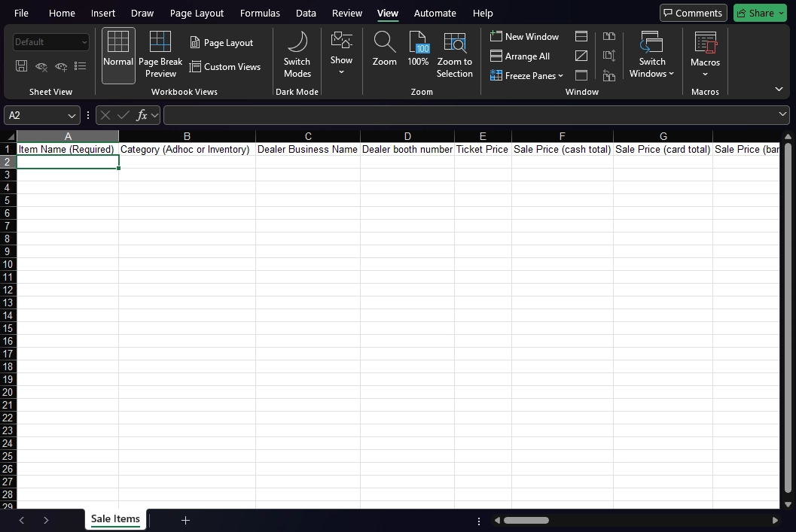Select the Sale Items sheet tab
Image resolution: width=796 pixels, height=532 pixels.
115,518
